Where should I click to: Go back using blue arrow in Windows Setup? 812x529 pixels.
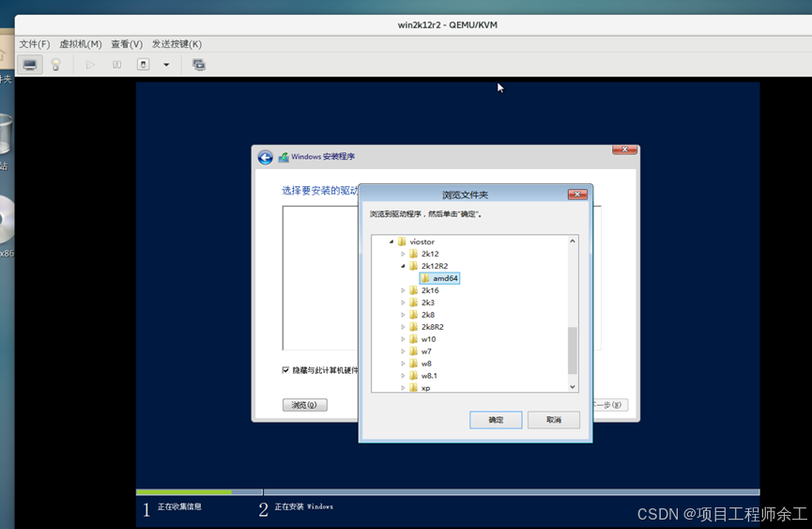[x=265, y=157]
